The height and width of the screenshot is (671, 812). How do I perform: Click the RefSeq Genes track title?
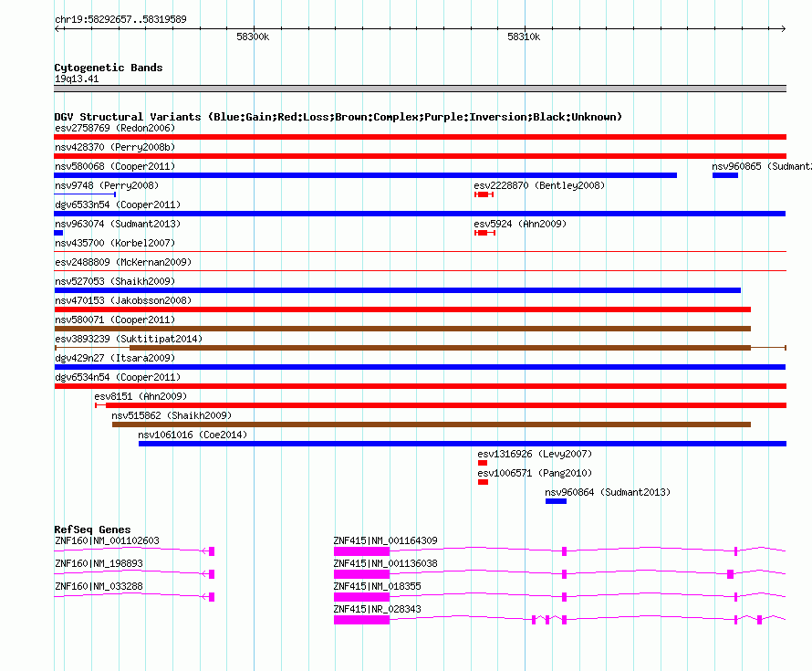pos(92,529)
